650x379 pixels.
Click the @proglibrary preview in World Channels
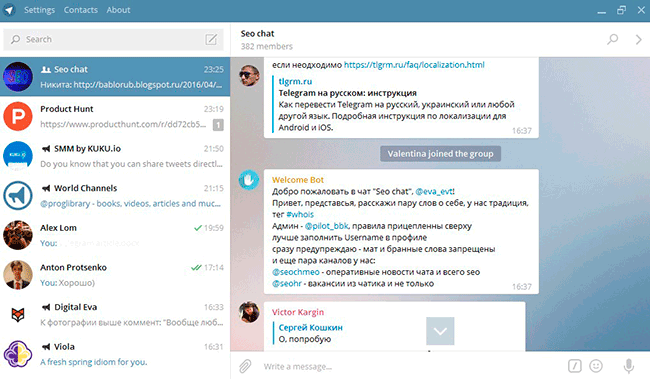coord(130,204)
